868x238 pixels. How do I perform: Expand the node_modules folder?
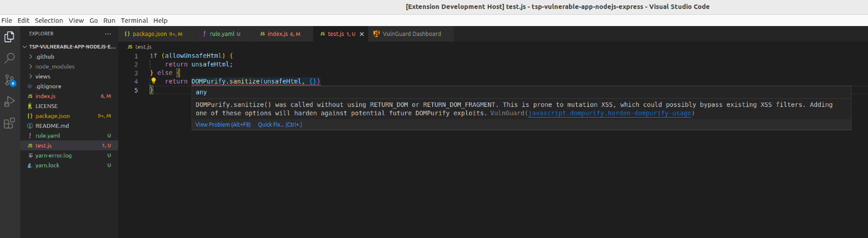click(x=31, y=66)
